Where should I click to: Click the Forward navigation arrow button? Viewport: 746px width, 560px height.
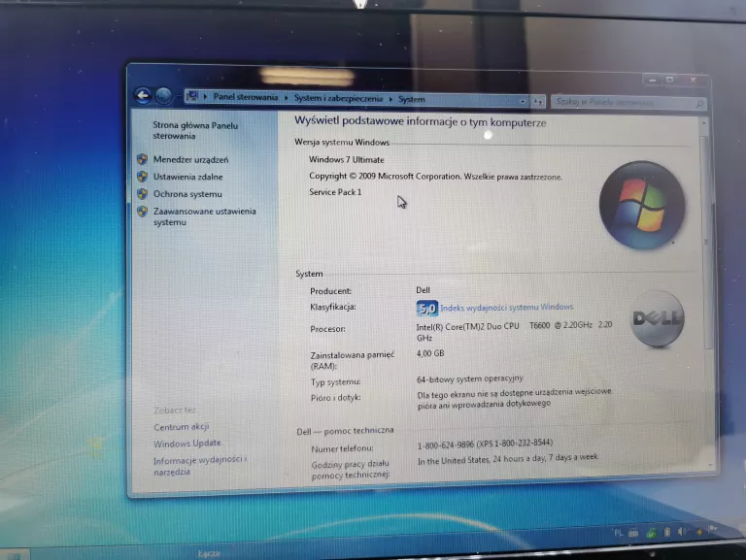163,96
